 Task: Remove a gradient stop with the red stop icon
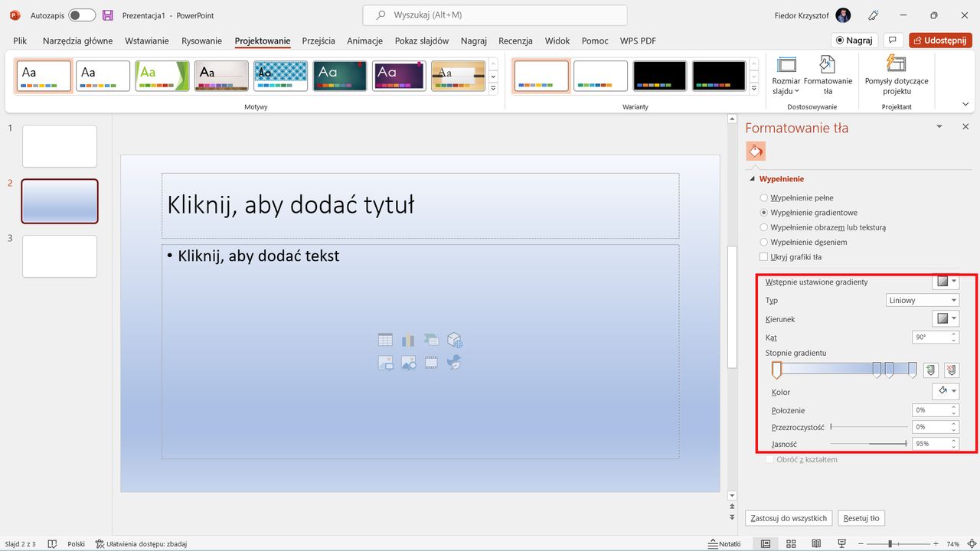(x=951, y=370)
